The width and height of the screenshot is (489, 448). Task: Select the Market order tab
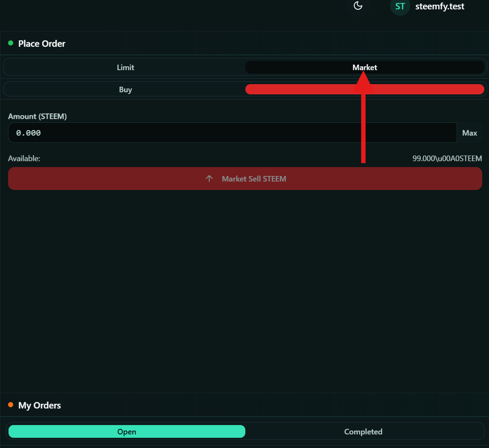point(364,67)
